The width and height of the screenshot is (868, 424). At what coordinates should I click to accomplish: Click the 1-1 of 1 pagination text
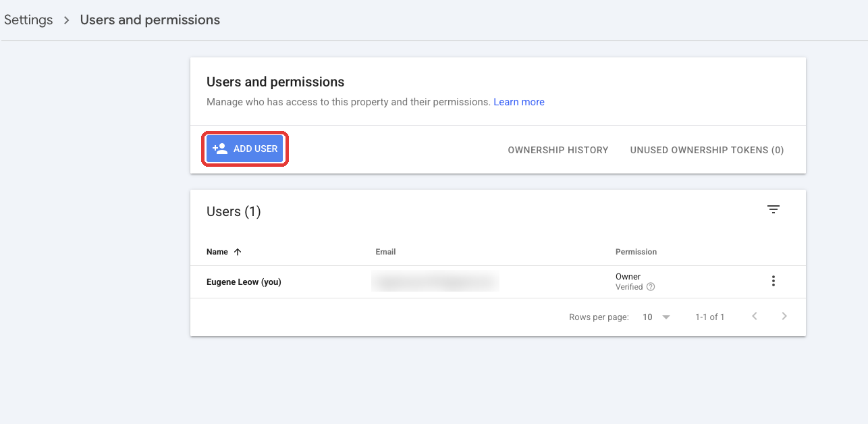coord(710,317)
